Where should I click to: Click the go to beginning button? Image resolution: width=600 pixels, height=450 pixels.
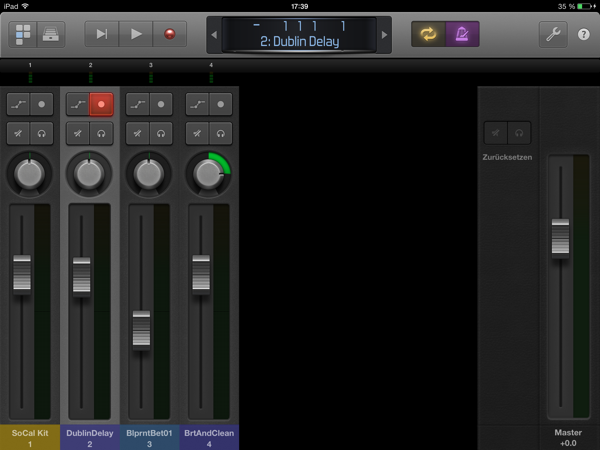102,34
